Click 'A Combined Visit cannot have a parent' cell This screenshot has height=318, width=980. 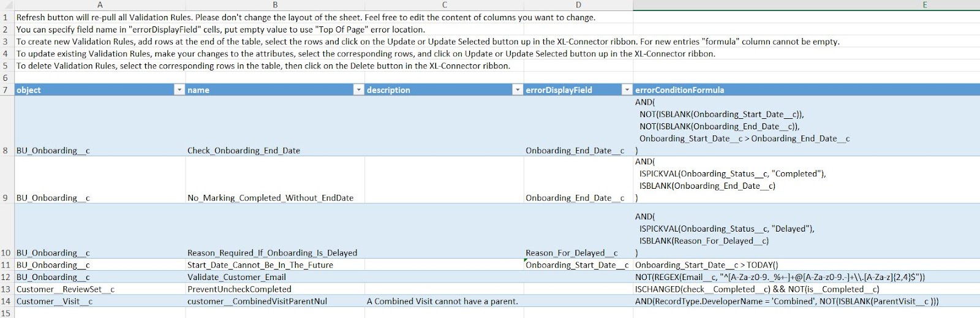(444, 301)
